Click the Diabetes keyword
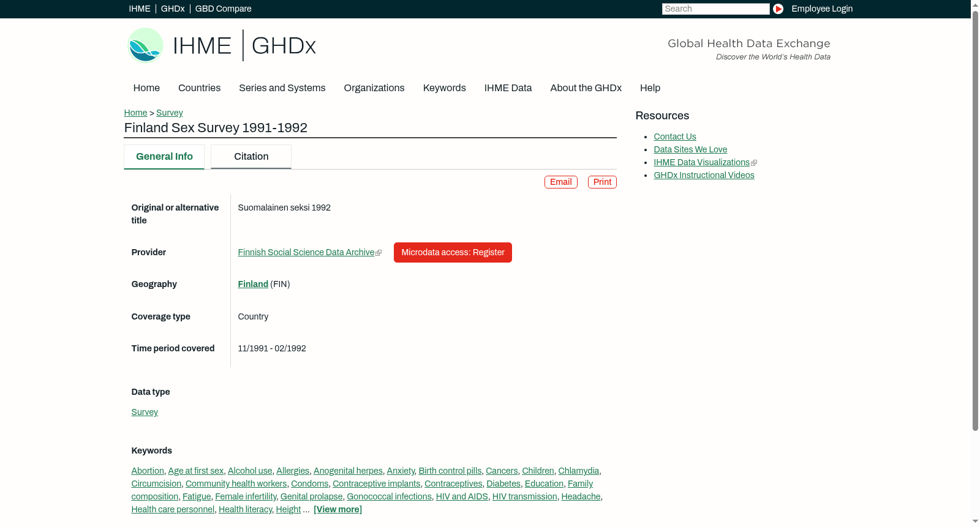The width and height of the screenshot is (980, 527). coord(503,484)
